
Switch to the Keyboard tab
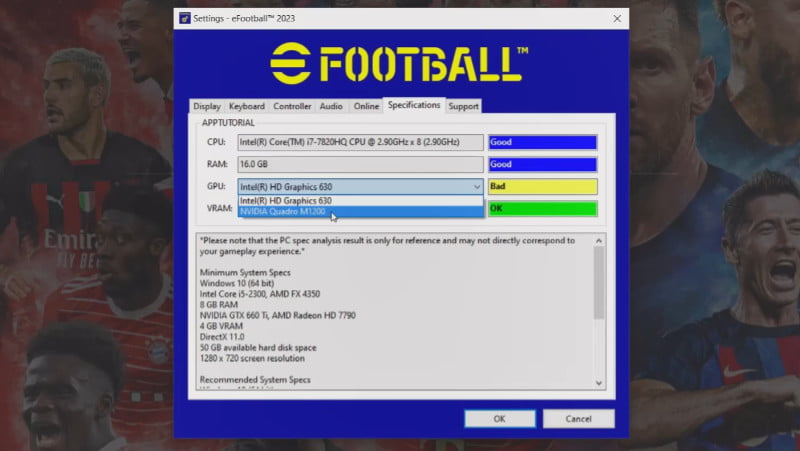click(x=246, y=106)
